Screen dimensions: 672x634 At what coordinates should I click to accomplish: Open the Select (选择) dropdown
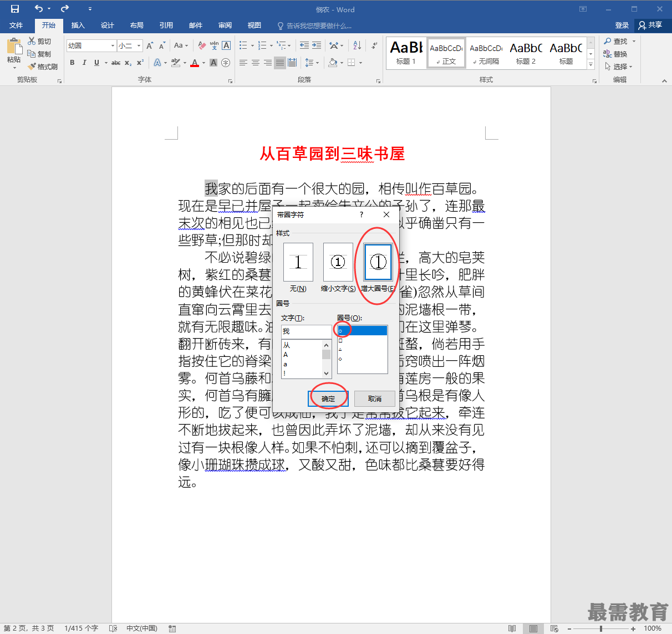[618, 67]
